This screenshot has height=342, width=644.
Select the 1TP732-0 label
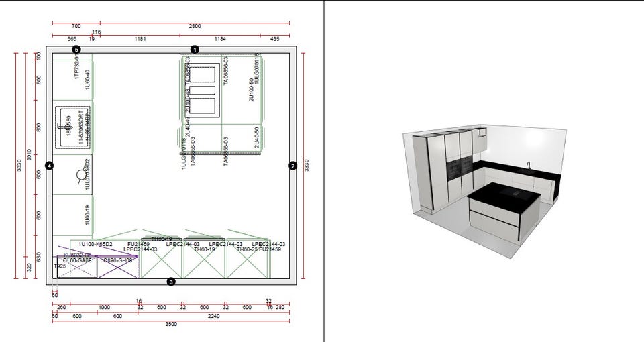76,68
